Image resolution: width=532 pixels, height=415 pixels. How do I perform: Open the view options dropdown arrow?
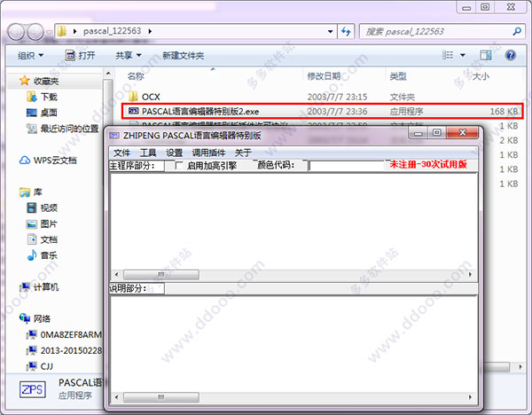point(463,55)
